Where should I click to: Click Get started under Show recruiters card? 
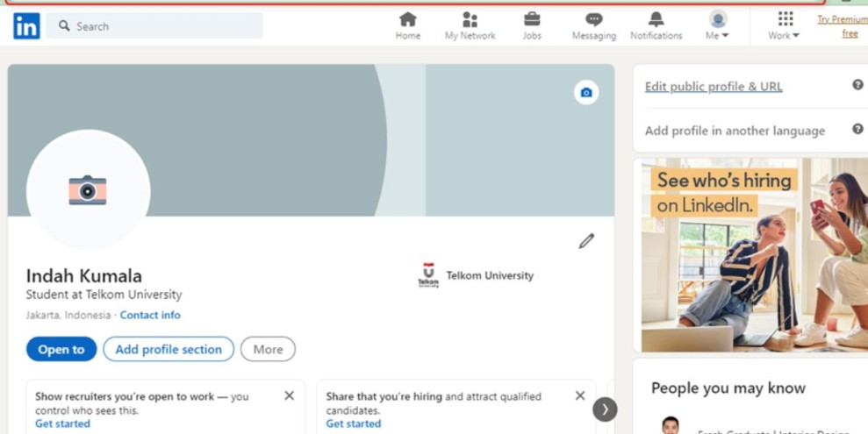click(62, 424)
